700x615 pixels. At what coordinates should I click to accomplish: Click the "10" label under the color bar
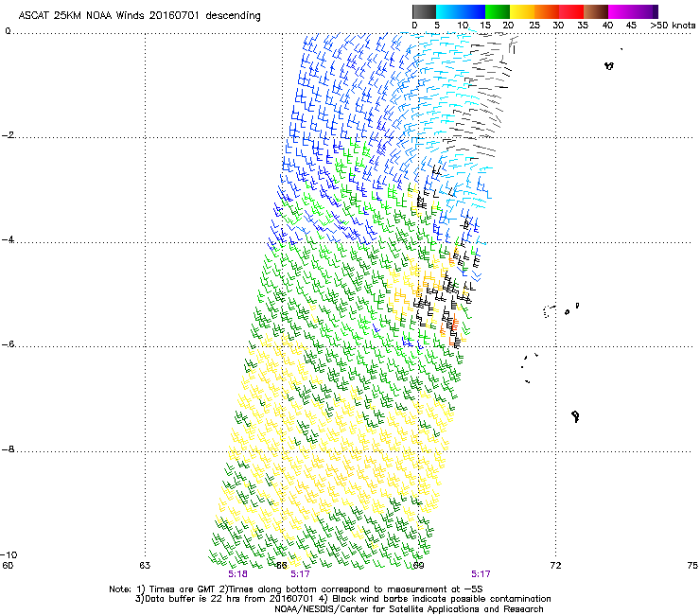tap(463, 26)
